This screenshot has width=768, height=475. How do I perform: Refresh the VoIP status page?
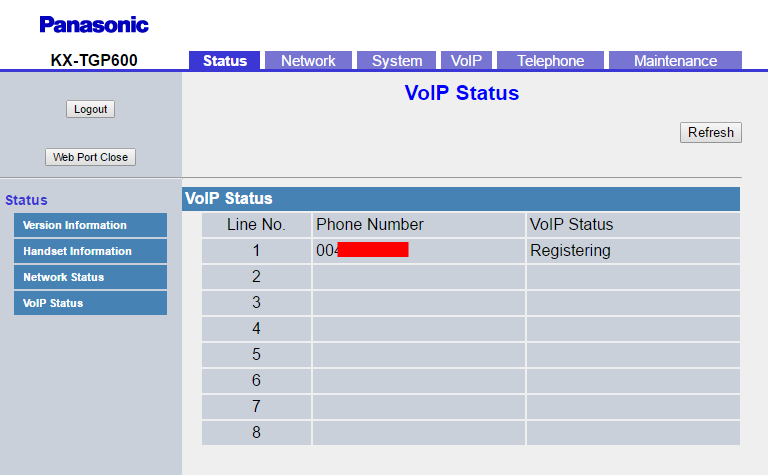click(x=711, y=132)
